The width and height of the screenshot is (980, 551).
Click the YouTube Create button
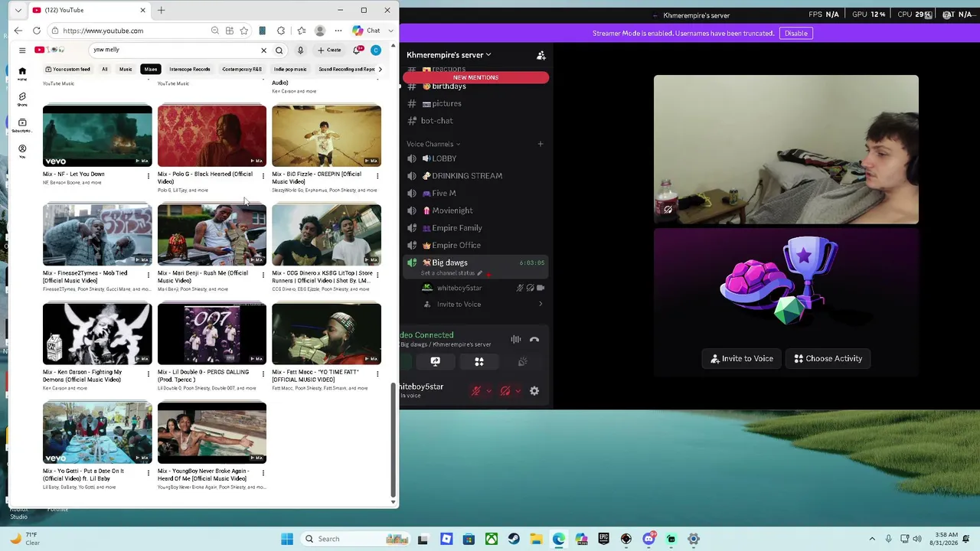[329, 51]
